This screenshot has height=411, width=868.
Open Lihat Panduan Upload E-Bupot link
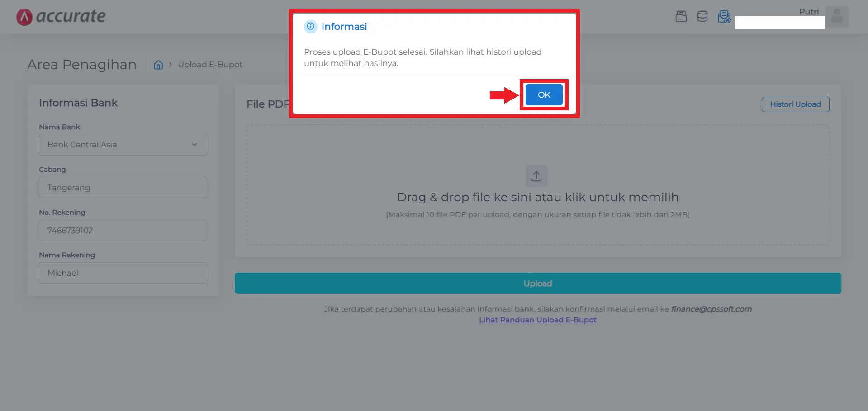(537, 320)
